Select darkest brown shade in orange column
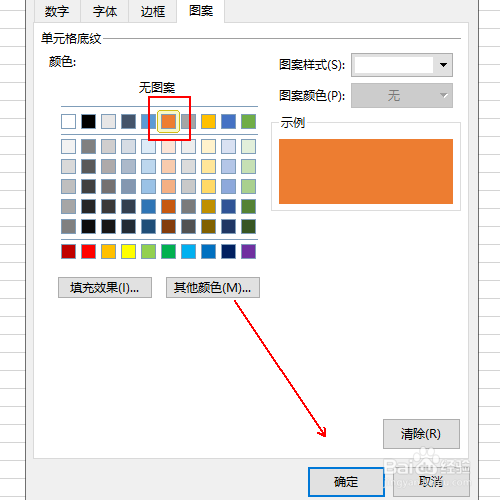500x500 pixels. (x=168, y=226)
